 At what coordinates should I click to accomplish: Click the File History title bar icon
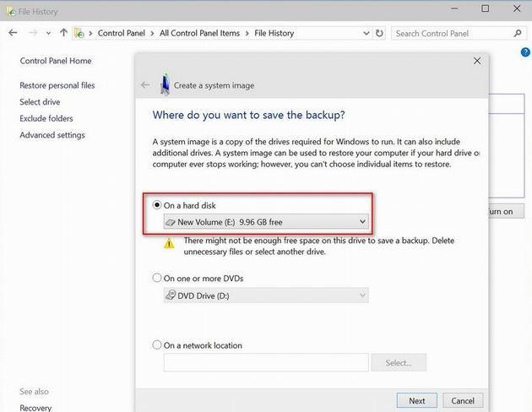point(11,12)
